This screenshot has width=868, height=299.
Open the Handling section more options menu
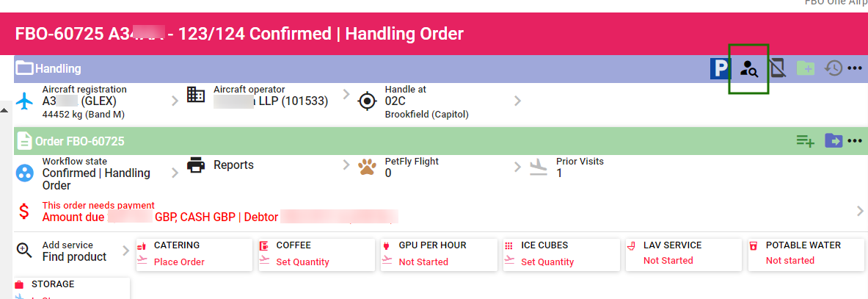pyautogui.click(x=855, y=69)
